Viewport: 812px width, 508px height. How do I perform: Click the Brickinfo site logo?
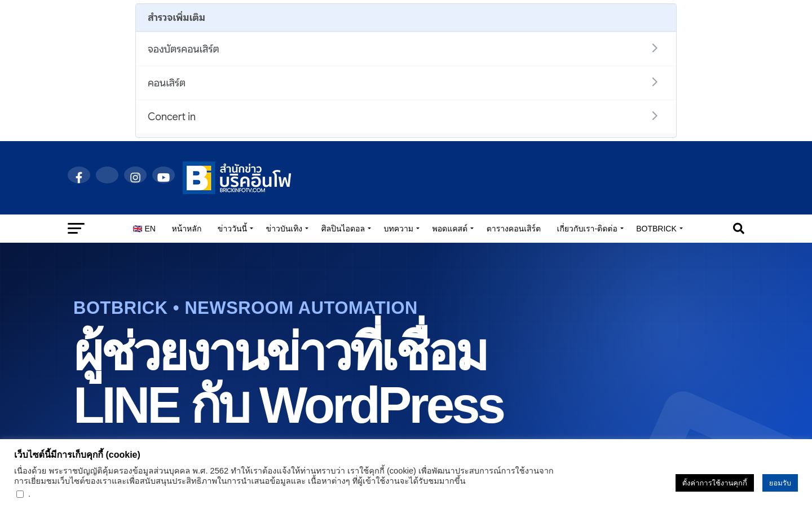click(x=237, y=178)
